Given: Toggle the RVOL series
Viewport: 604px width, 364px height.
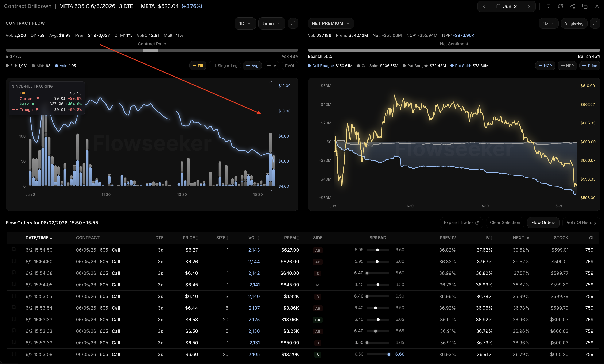Looking at the screenshot, I should [x=290, y=66].
